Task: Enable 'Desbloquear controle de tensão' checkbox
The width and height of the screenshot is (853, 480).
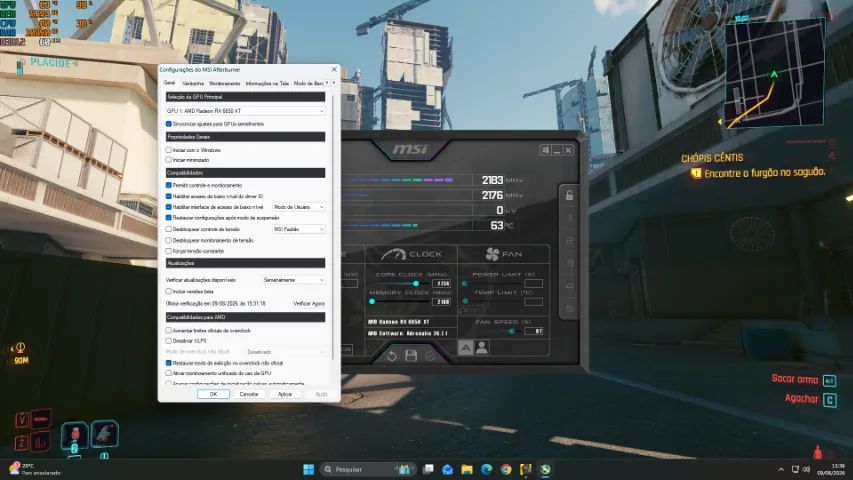Action: click(x=169, y=229)
